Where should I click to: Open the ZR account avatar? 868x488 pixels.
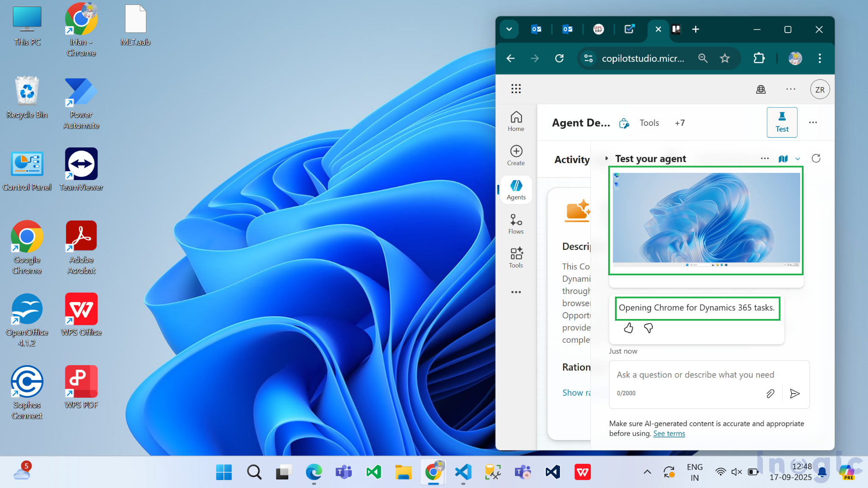[820, 89]
